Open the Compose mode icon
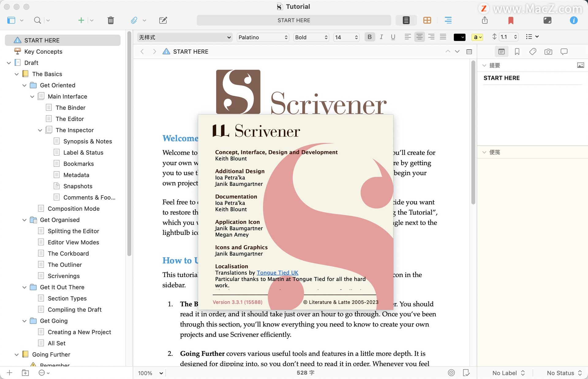This screenshot has height=379, width=588. pos(547,21)
